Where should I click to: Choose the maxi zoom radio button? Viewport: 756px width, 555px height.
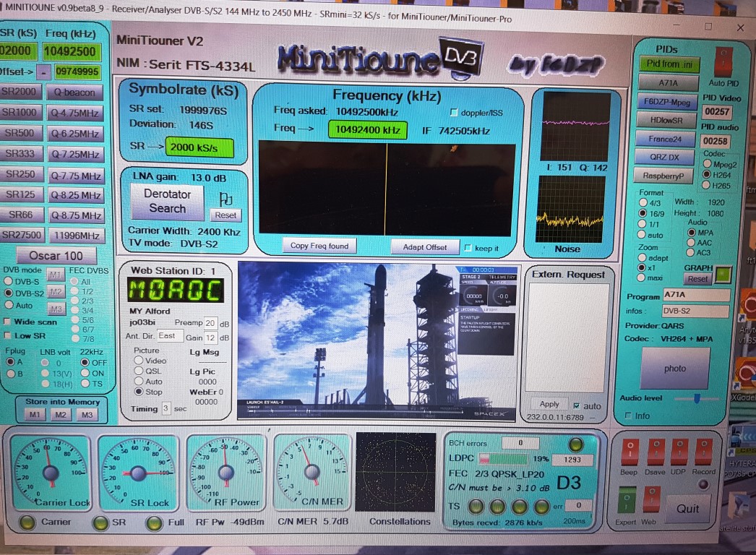pyautogui.click(x=641, y=277)
